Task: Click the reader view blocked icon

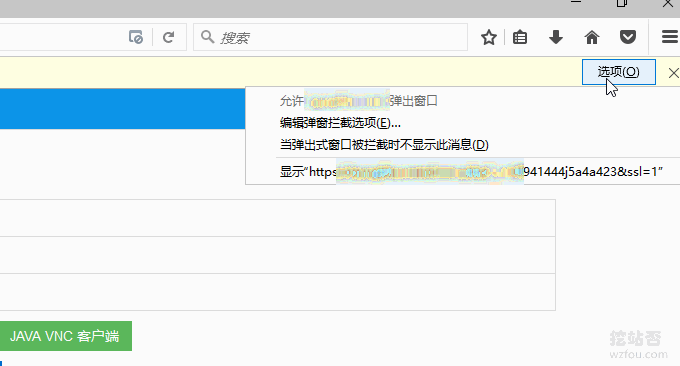Action: (136, 37)
